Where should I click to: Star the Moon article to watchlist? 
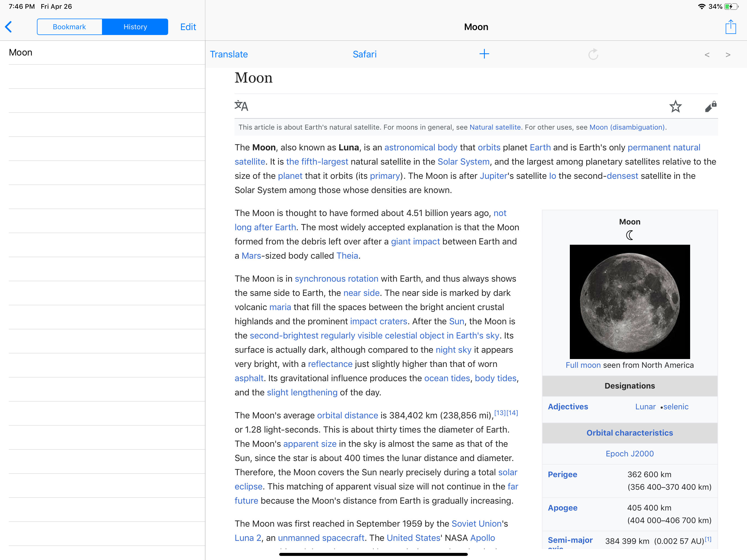pyautogui.click(x=675, y=106)
